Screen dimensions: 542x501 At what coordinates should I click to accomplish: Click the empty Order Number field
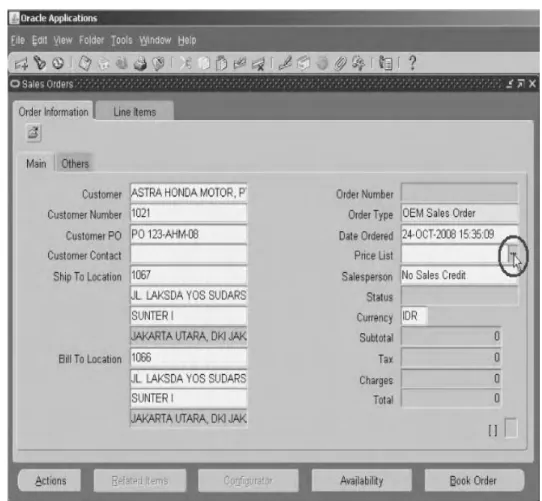(459, 192)
